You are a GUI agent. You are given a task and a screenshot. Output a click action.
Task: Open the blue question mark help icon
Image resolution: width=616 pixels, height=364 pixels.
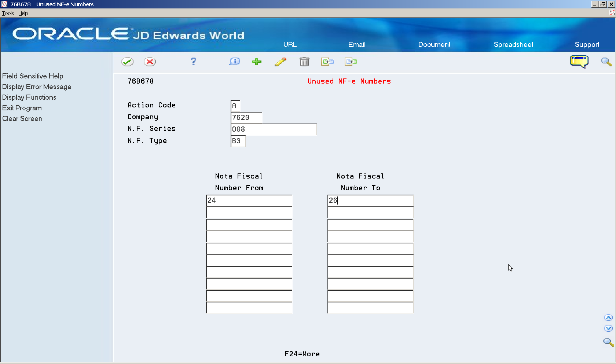coord(194,61)
